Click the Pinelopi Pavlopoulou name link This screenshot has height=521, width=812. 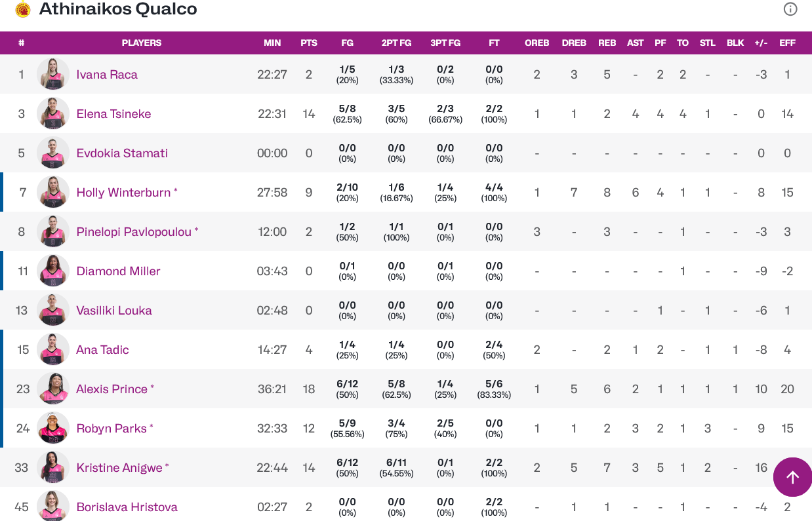tap(134, 231)
